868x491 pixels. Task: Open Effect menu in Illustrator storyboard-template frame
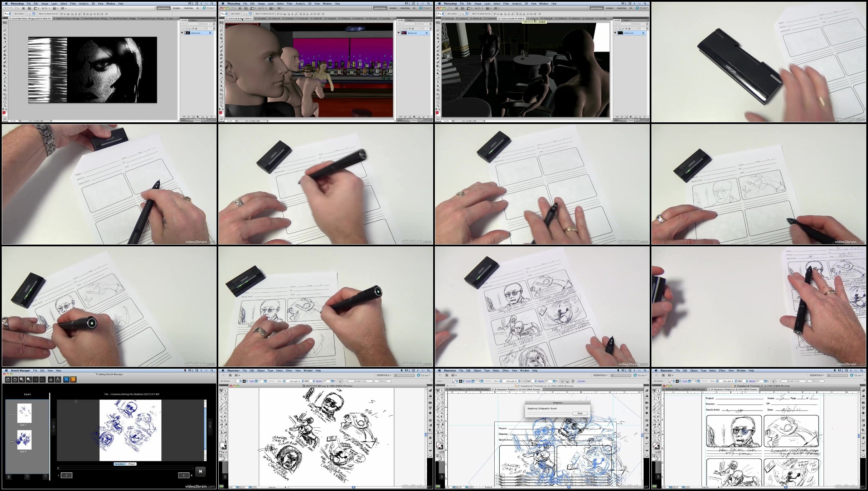pyautogui.click(x=722, y=370)
